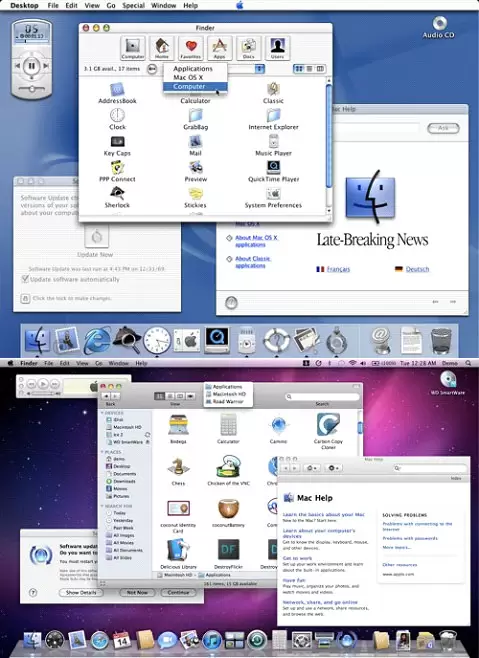Open the Demo user menu
The image size is (479, 658).
pos(450,363)
